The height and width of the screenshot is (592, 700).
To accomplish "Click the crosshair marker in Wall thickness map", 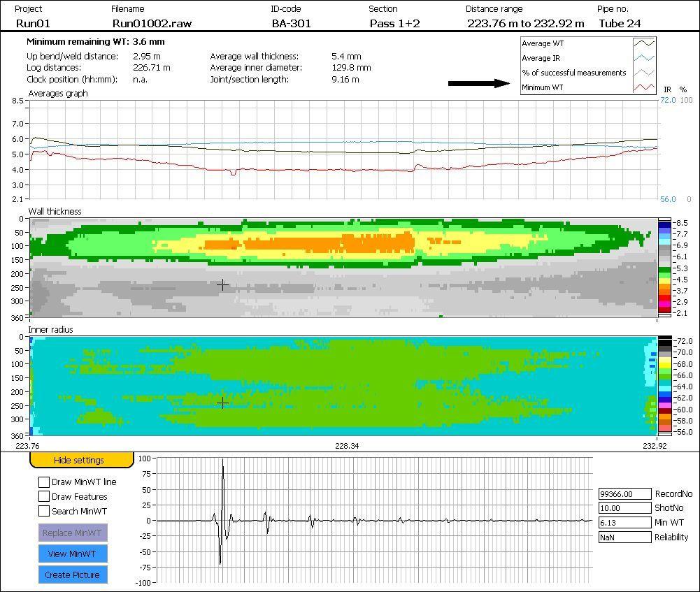I will [222, 285].
